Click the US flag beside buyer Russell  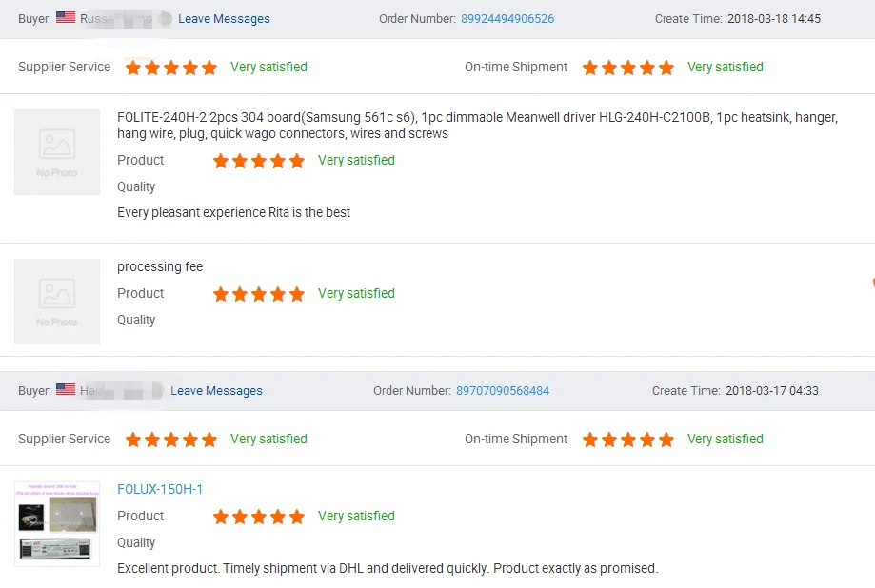(66, 17)
